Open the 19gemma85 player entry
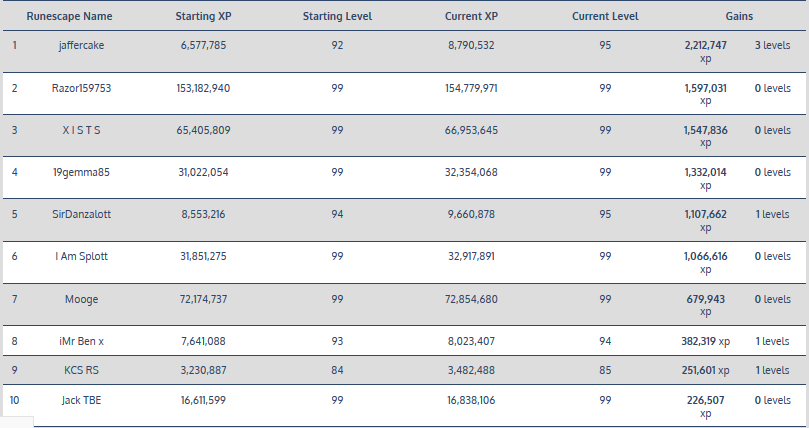 81,172
